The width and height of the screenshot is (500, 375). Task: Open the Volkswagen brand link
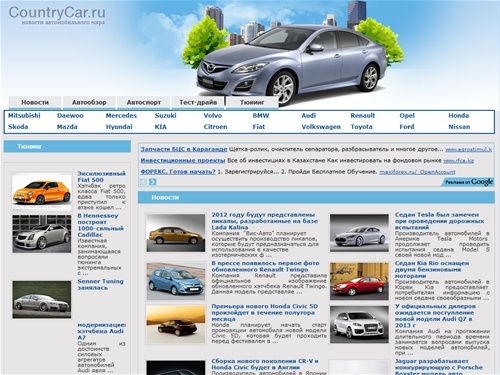321,127
